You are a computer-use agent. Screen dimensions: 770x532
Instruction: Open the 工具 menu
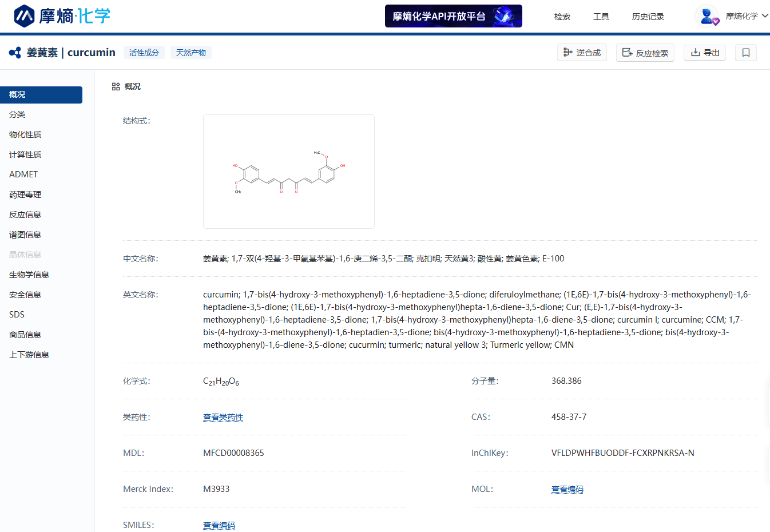[x=601, y=17]
